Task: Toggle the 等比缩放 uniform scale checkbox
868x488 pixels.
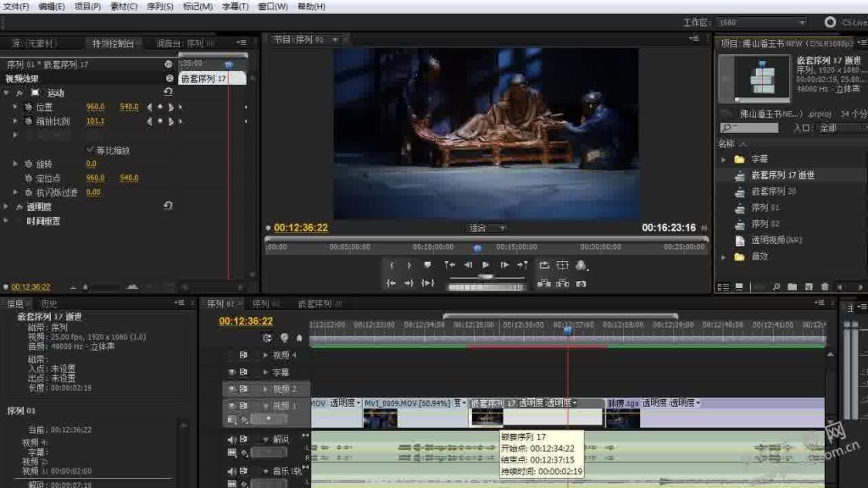Action: point(91,150)
